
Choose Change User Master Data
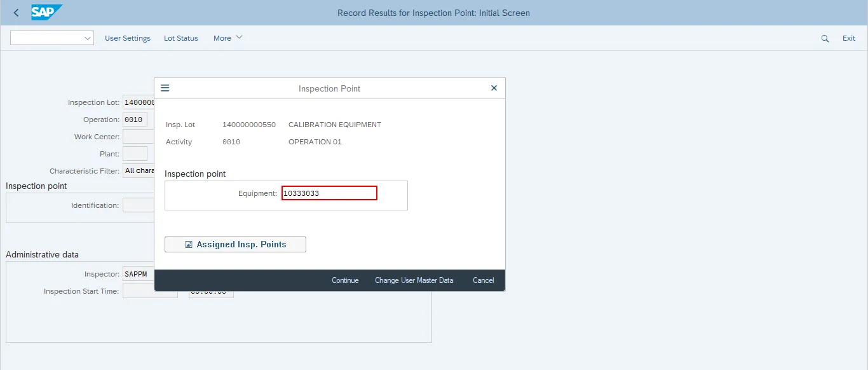pyautogui.click(x=414, y=280)
